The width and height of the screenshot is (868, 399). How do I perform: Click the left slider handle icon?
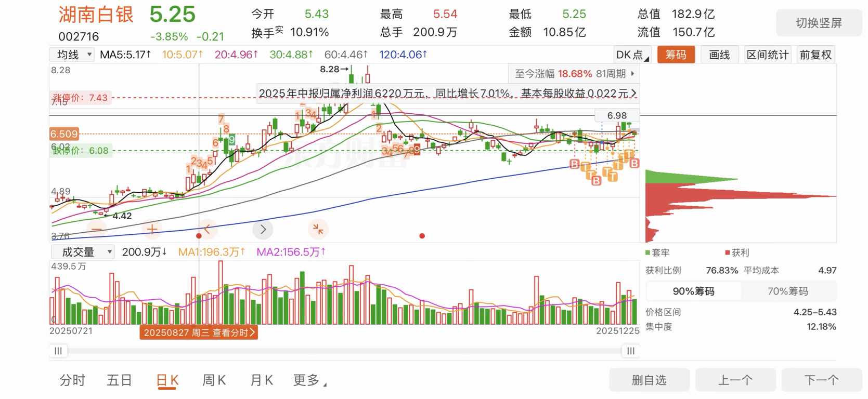[x=58, y=351]
